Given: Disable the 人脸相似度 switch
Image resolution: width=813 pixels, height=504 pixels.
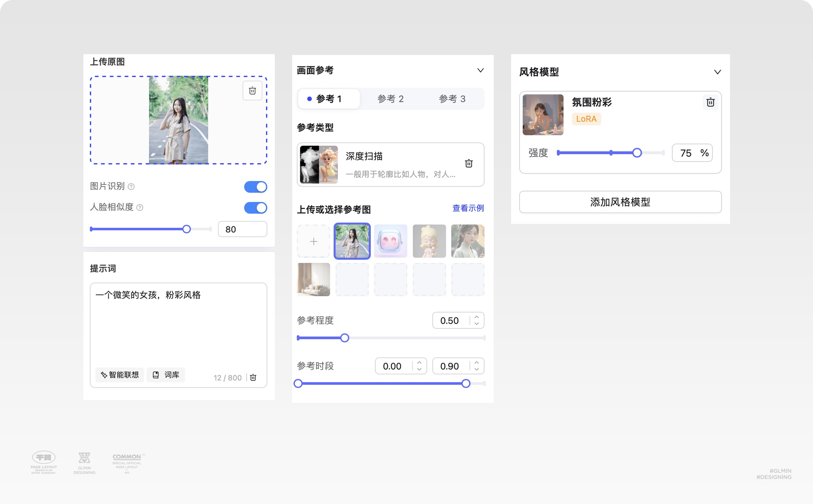Looking at the screenshot, I should click(x=255, y=208).
